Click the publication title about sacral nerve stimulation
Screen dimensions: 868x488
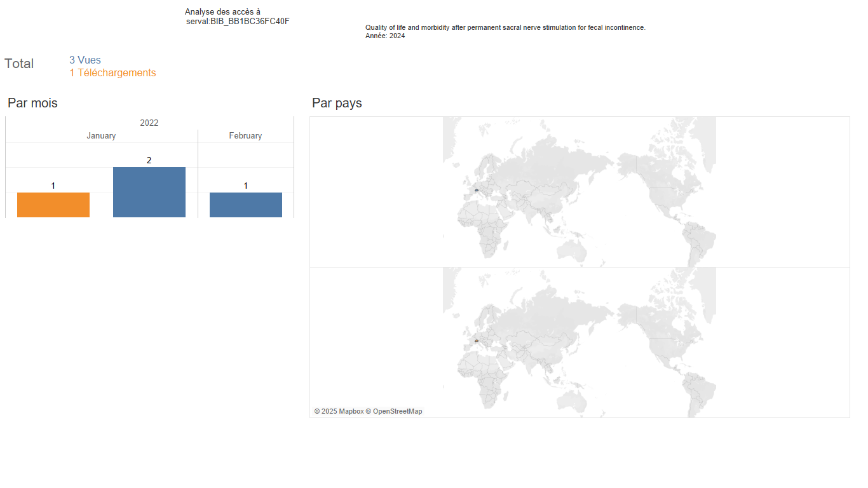point(505,27)
